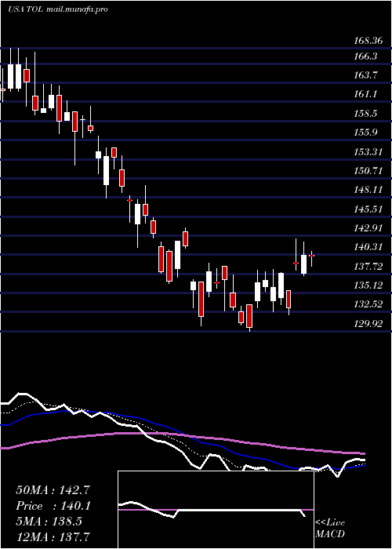Click the 'Price : 140.1' readout
This screenshot has width=392, height=549.
tap(53, 506)
